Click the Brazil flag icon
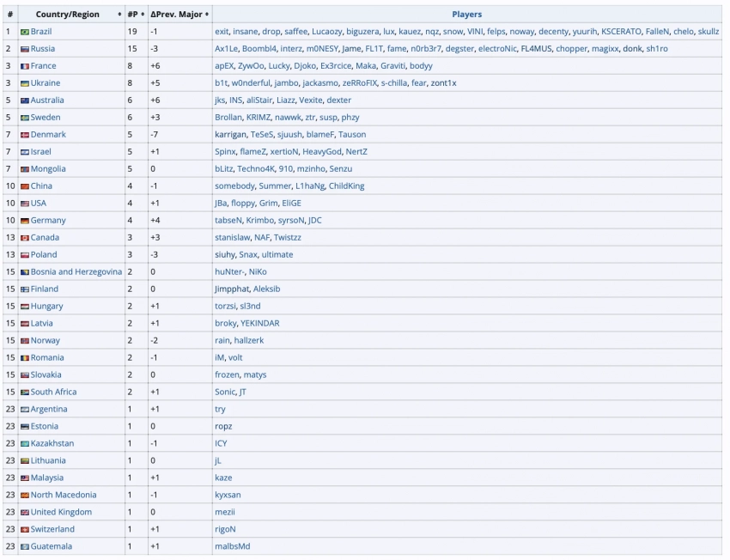 click(x=25, y=32)
